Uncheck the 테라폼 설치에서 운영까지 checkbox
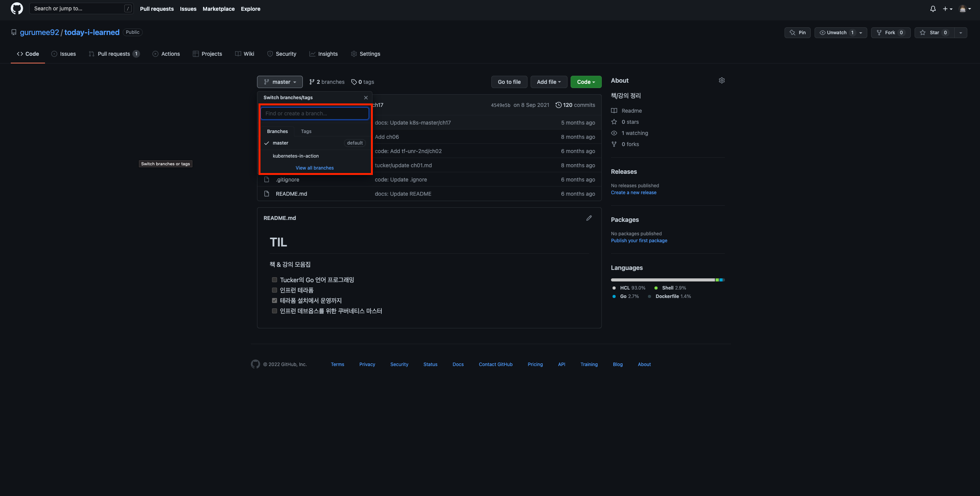This screenshot has height=496, width=980. pos(274,301)
